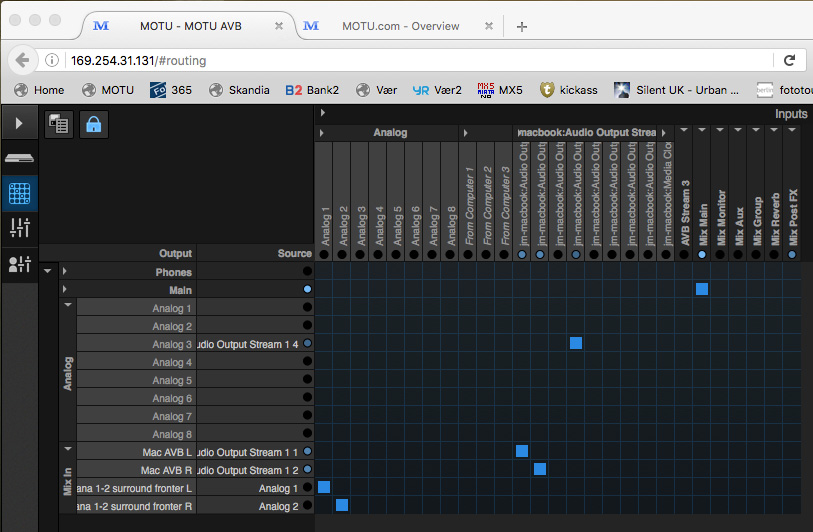The height and width of the screenshot is (532, 813).
Task: Open the kickass bookmark
Action: 568,90
